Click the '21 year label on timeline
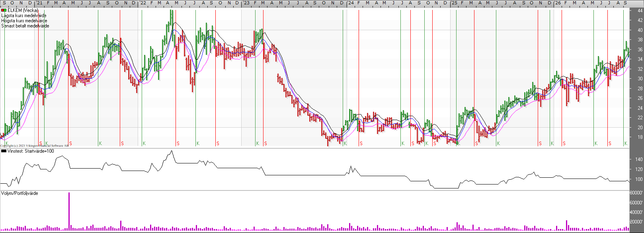The height and width of the screenshot is (233, 644). coord(39,3)
